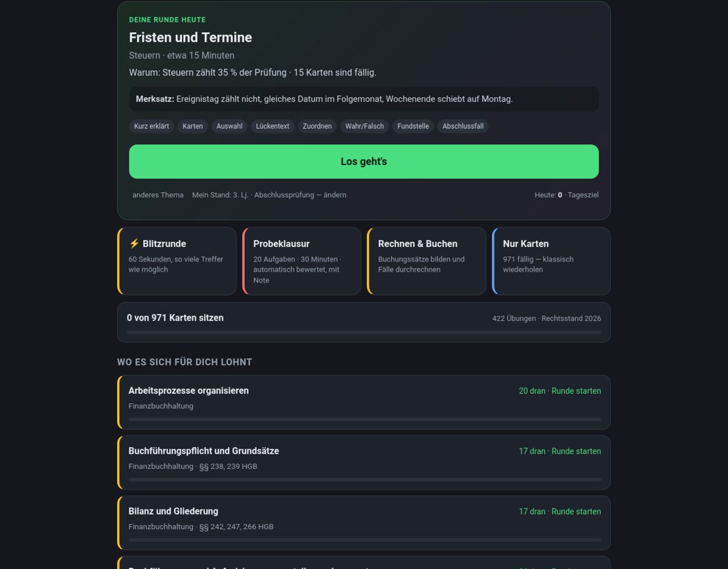Image resolution: width=728 pixels, height=569 pixels.
Task: Select the Kurz erklärt chip
Action: click(x=152, y=126)
